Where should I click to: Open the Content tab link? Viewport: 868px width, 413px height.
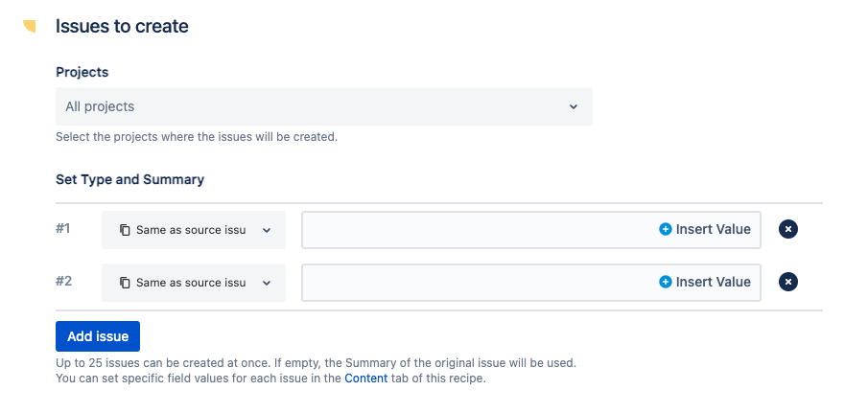(366, 379)
